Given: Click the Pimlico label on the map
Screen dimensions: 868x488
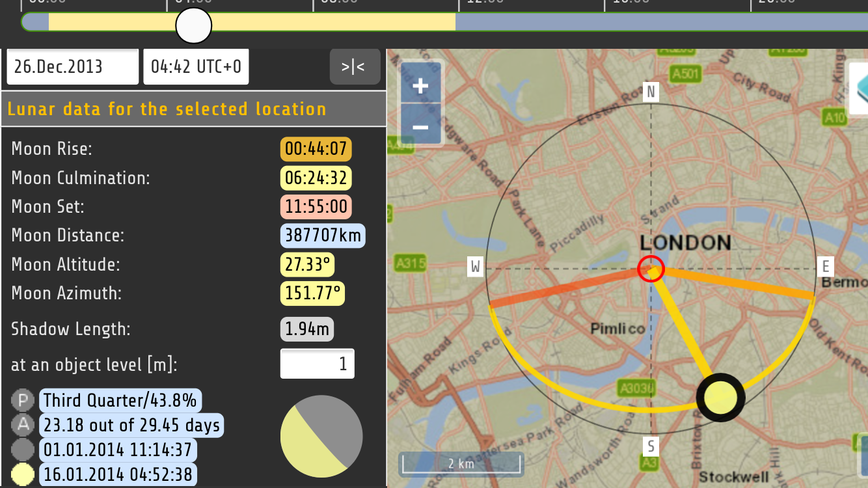Looking at the screenshot, I should [617, 329].
